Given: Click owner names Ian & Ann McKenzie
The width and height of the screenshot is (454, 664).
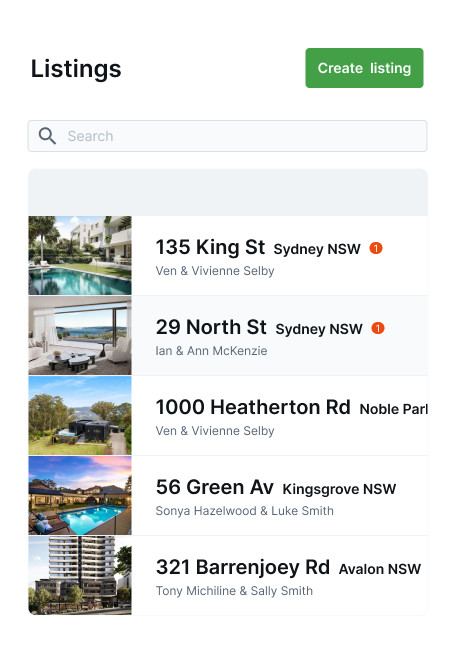Looking at the screenshot, I should [x=211, y=351].
